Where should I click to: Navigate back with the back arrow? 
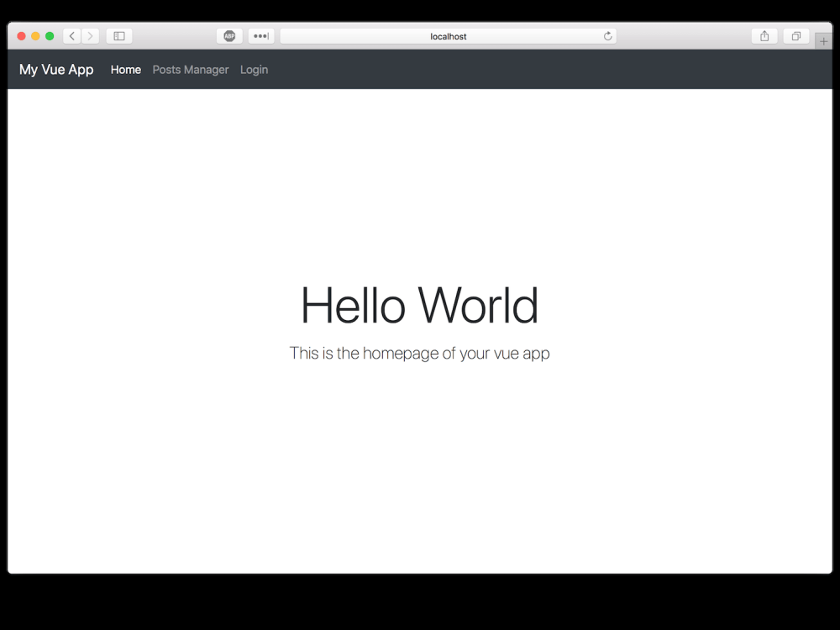(x=71, y=35)
